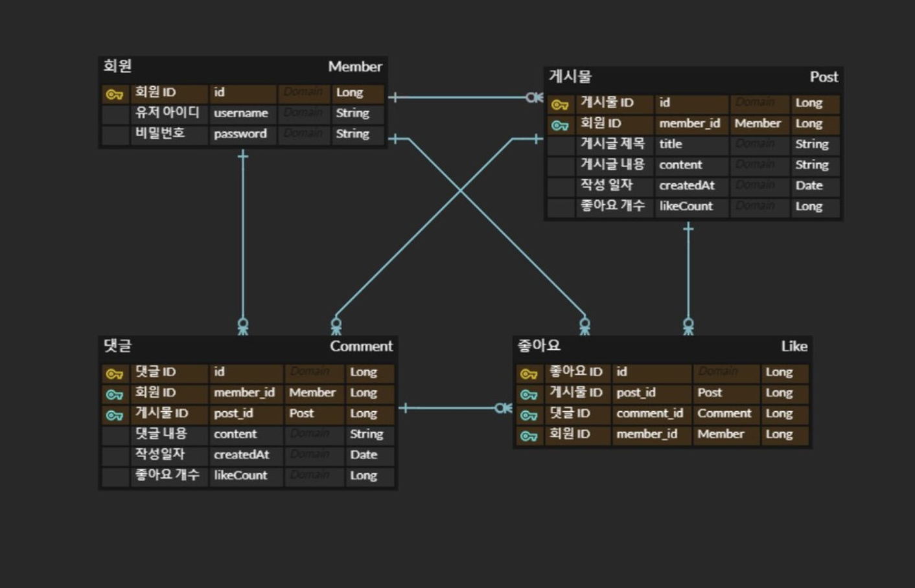The width and height of the screenshot is (915, 588).
Task: Click the key icon on Like's member_id row
Action: tap(530, 434)
